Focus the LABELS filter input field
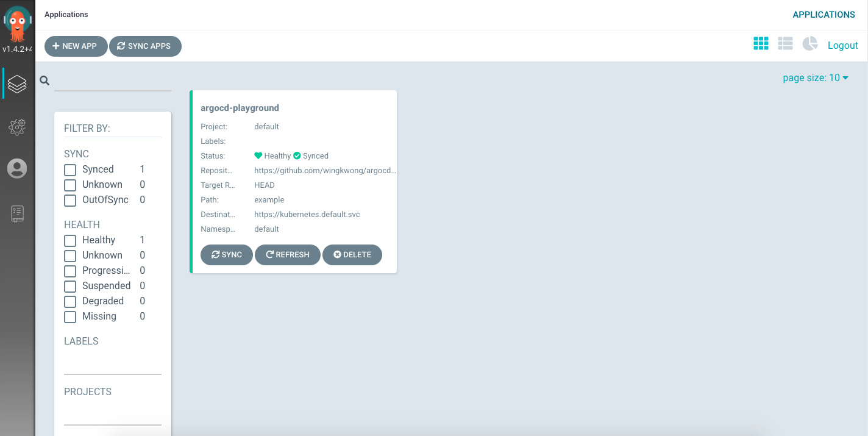This screenshot has height=436, width=868. pyautogui.click(x=113, y=365)
